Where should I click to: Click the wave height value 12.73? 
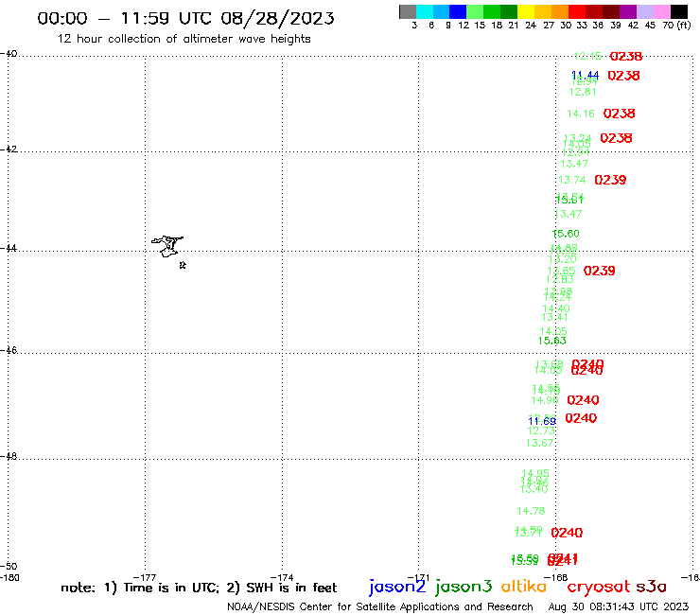(541, 431)
